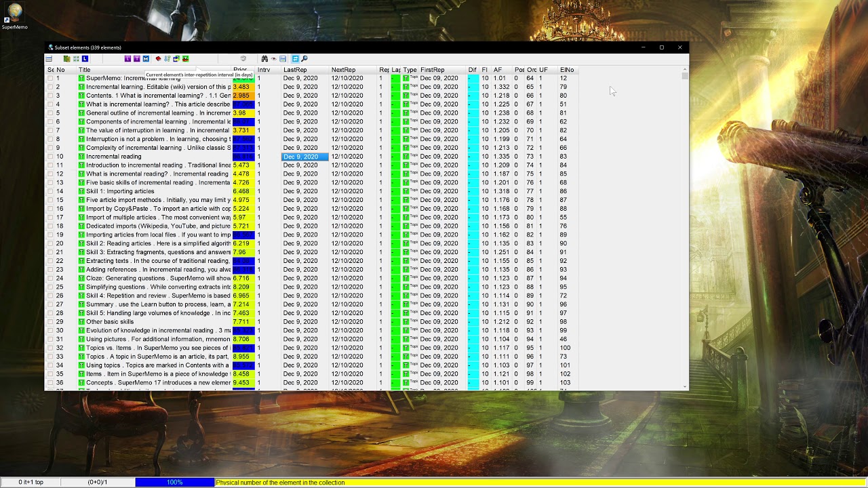Screen dimensions: 868x488
Task: Click the binoculars search icon
Action: (264, 59)
